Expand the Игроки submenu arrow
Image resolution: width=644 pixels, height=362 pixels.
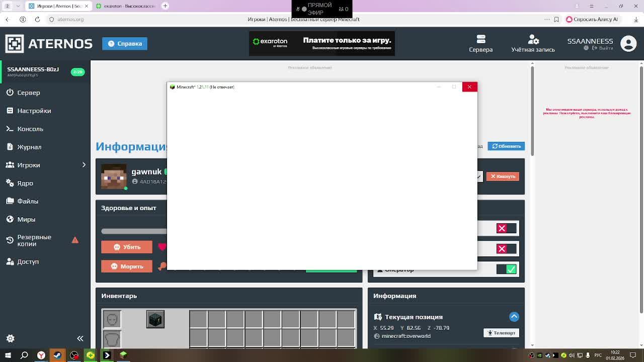[84, 165]
